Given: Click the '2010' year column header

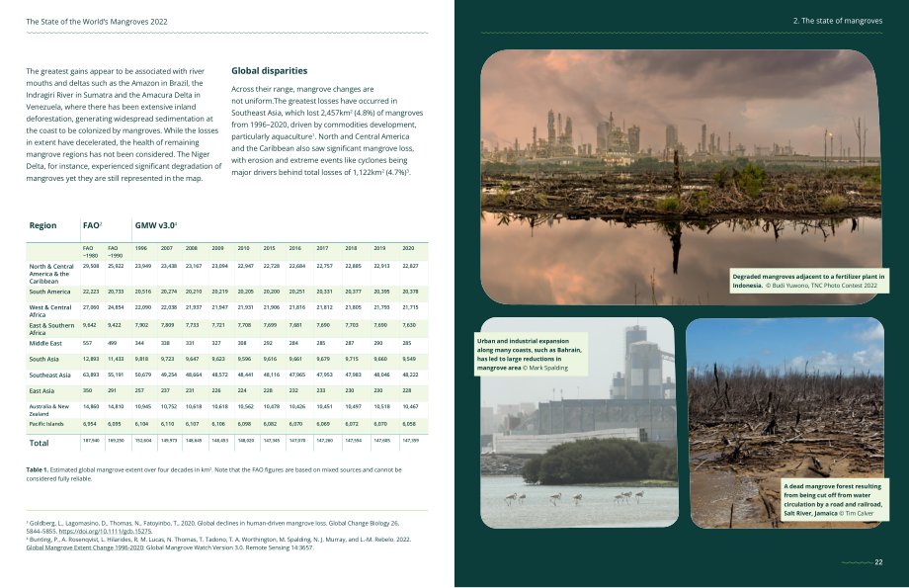Looking at the screenshot, I should 243,248.
